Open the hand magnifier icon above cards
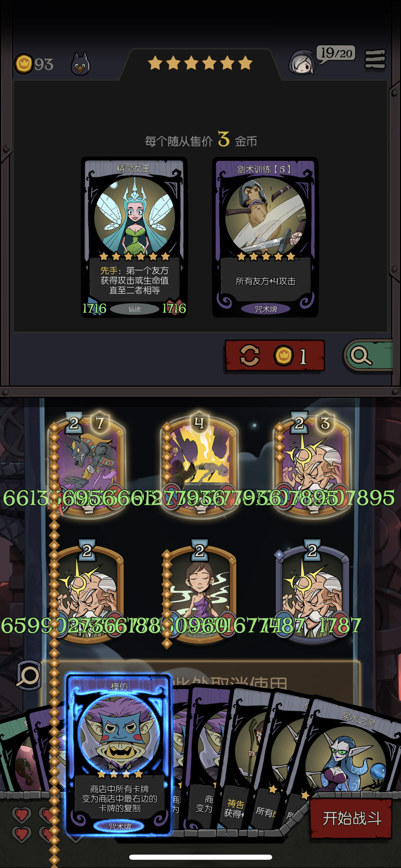The image size is (401, 868). 29,675
